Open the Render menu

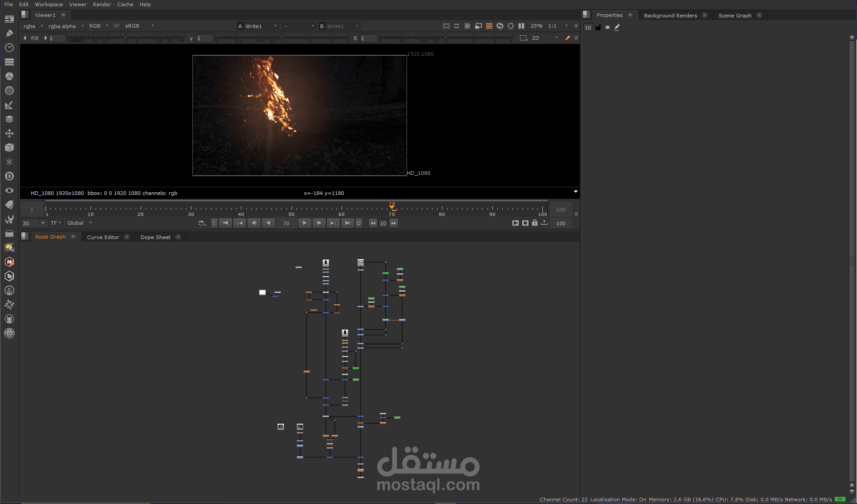102,4
